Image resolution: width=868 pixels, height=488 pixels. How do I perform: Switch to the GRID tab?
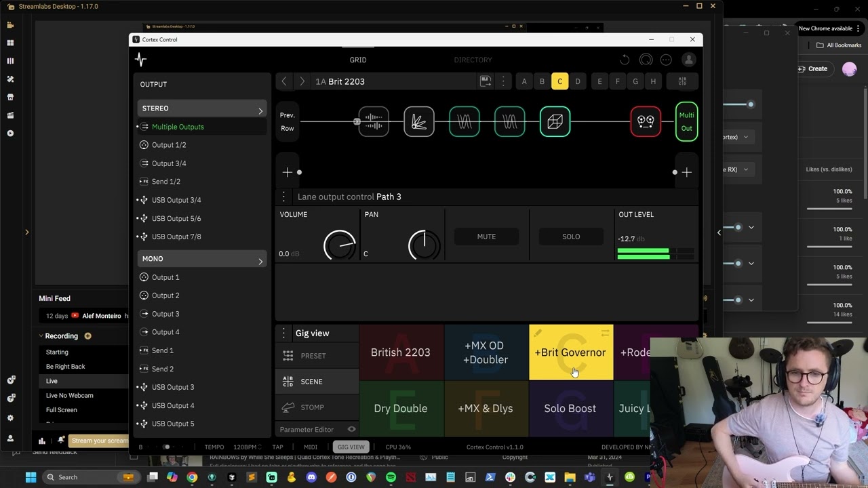(x=358, y=60)
